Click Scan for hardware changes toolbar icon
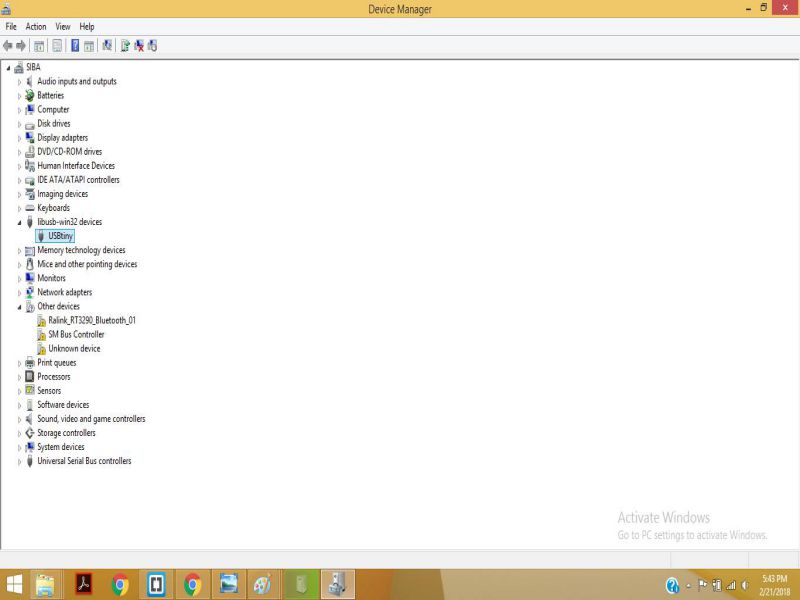Screen dimensions: 800x600 107,45
